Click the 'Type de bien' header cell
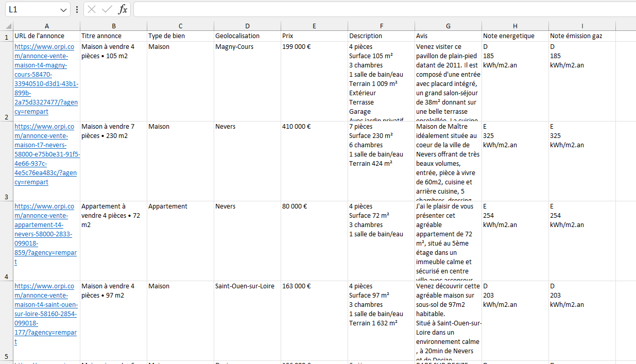The image size is (636, 364). click(181, 36)
